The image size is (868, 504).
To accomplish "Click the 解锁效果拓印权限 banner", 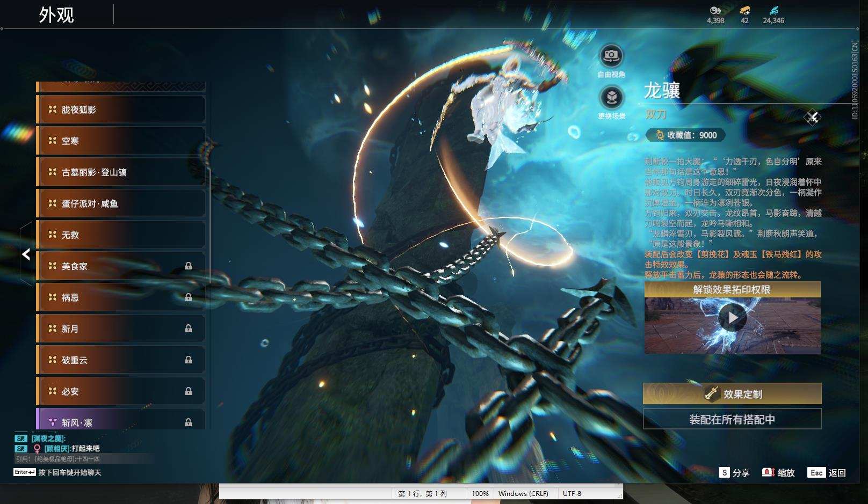I will (x=732, y=290).
